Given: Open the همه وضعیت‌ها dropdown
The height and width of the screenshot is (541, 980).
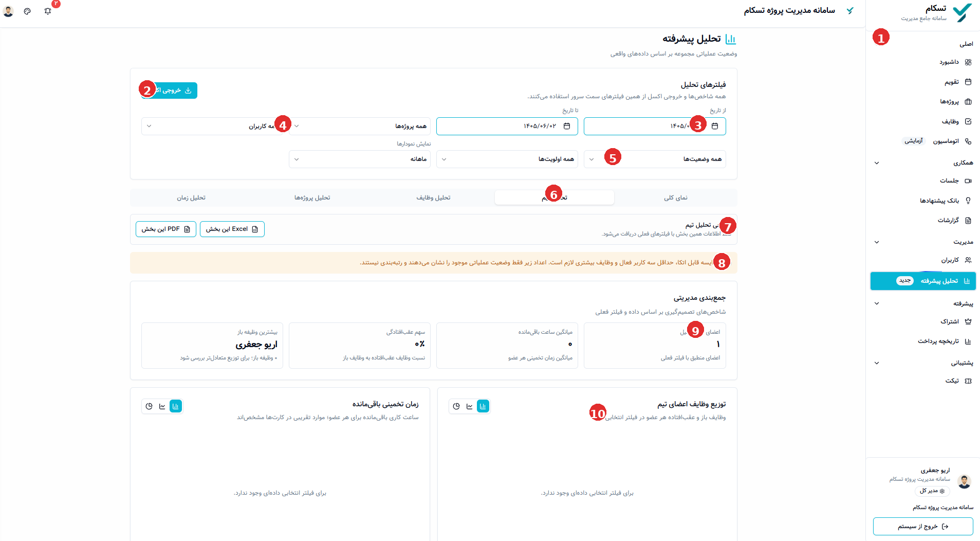Looking at the screenshot, I should 655,159.
